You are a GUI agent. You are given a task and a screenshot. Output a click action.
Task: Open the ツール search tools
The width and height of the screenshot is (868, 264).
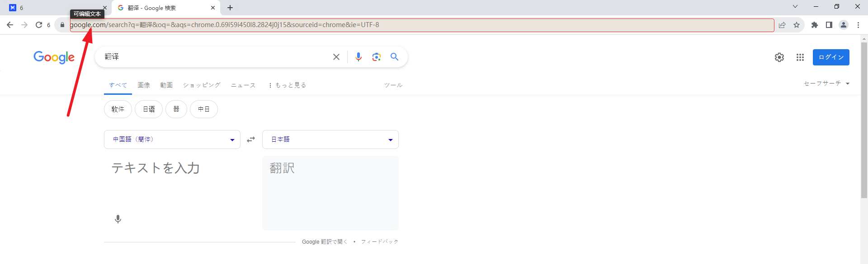[x=393, y=85]
